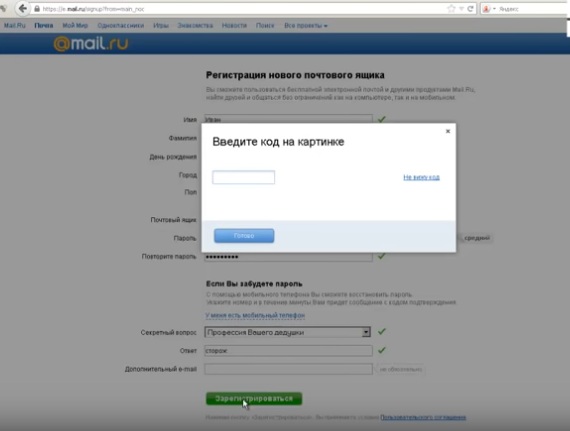The height and width of the screenshot is (431, 570).
Task: Click the Зарегистрироваться button
Action: tap(254, 399)
